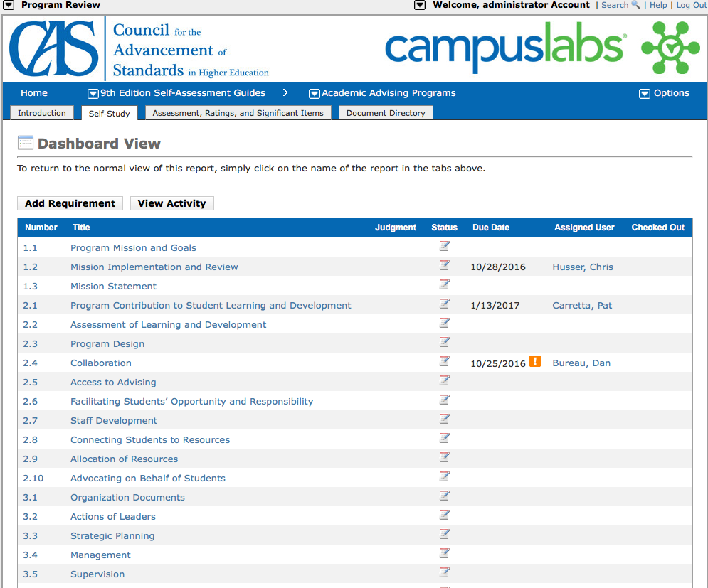Open the Mission Statement requirement link
Screen dimensions: 708x588
pyautogui.click(x=113, y=286)
